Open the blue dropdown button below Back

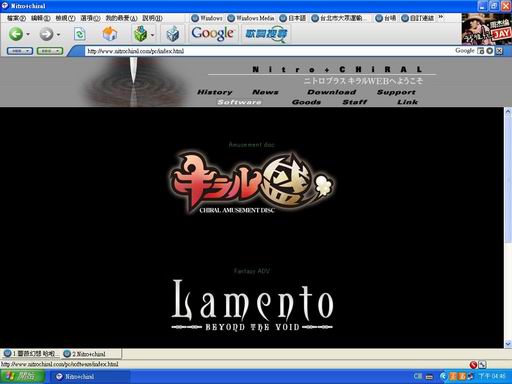point(20,51)
